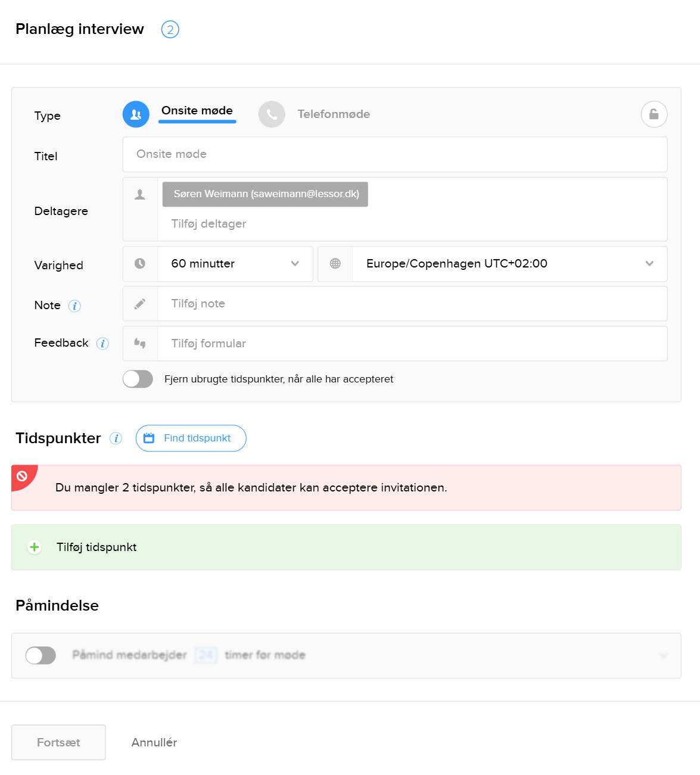
Task: Click the Find tidspunkt button
Action: pyautogui.click(x=191, y=438)
